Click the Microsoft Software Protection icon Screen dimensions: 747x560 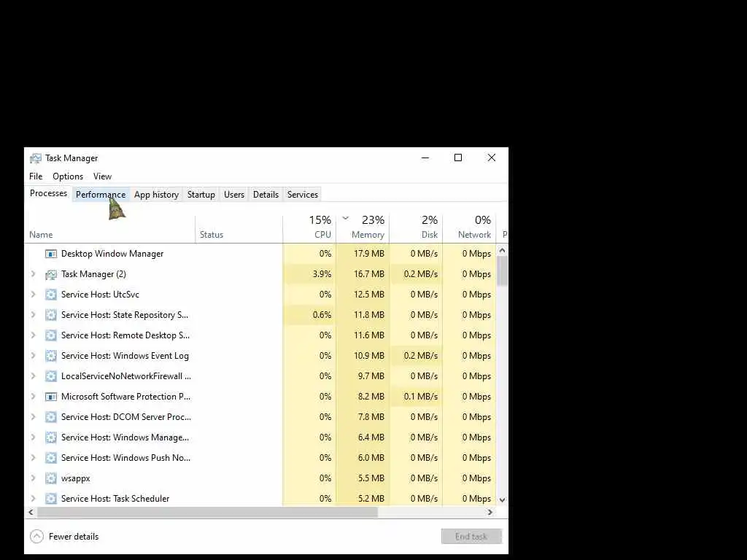51,397
